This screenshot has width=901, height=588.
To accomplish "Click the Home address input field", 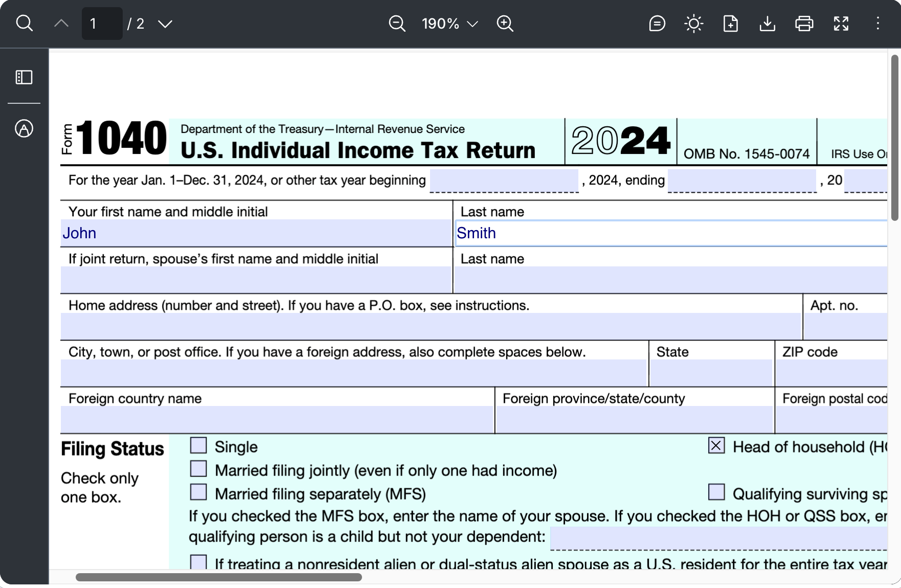I will (x=431, y=326).
